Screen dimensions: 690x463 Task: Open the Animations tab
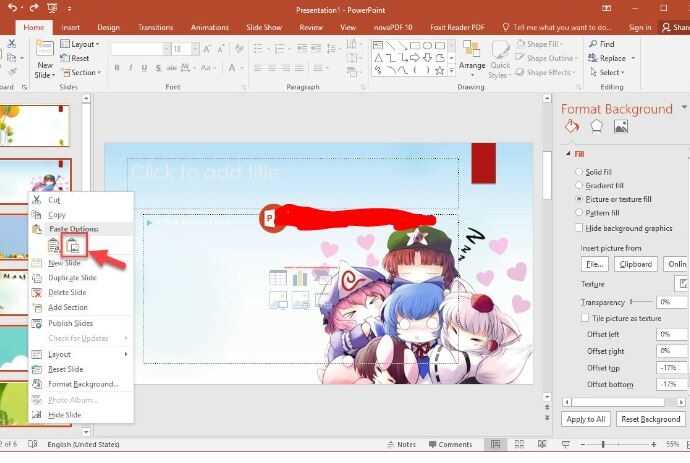tap(209, 27)
